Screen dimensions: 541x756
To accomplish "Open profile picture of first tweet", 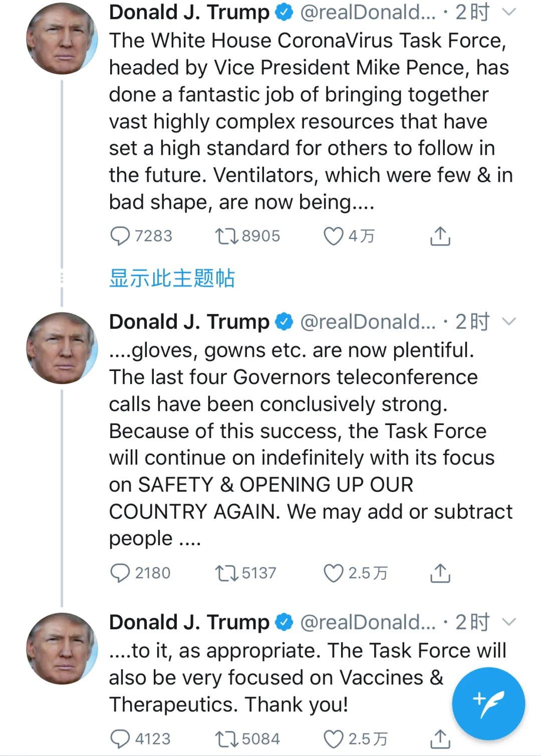I will 62,39.
